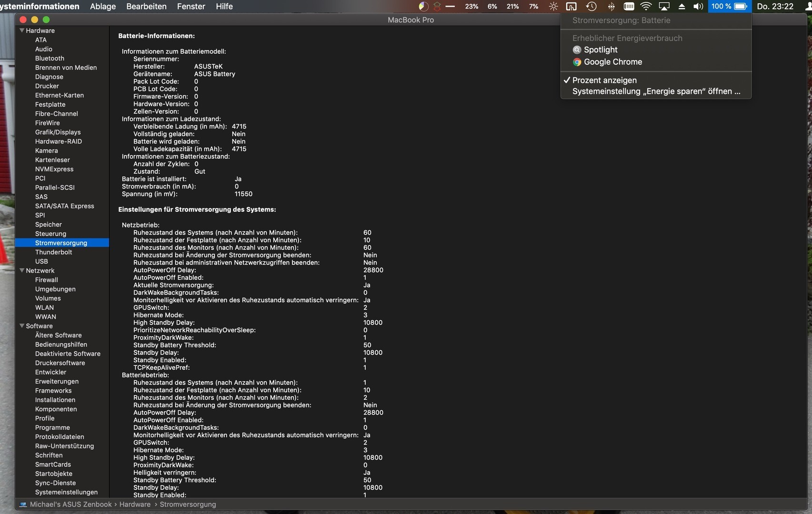Select SATA/SATA Express in the sidebar
The width and height of the screenshot is (812, 514).
pos(64,206)
